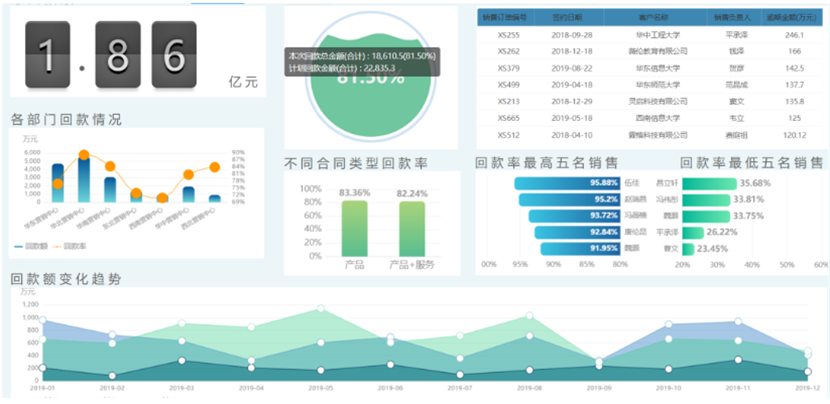Toggle the 回款率 line legend entry
The width and height of the screenshot is (830, 404).
[x=74, y=245]
